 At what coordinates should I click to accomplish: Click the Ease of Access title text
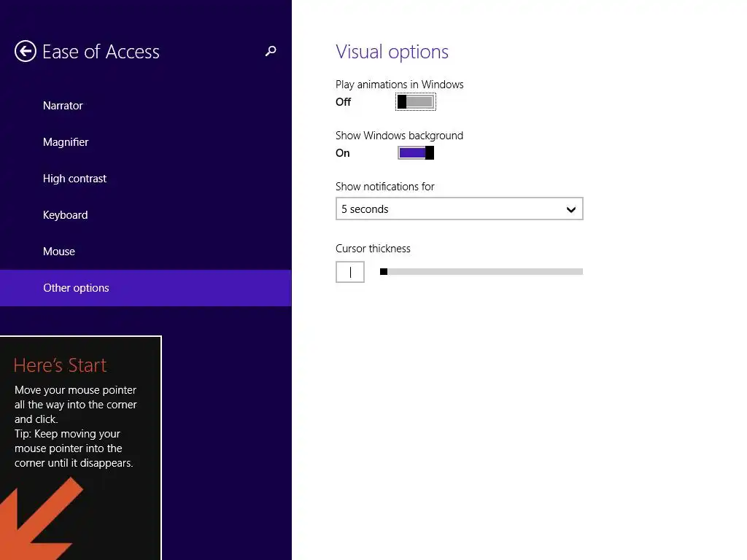coord(101,52)
